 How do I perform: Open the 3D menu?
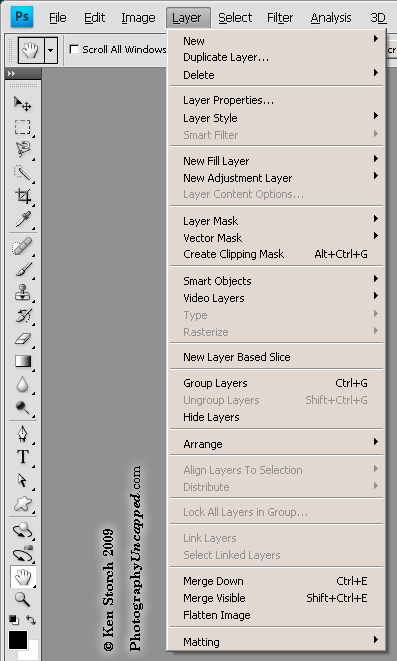point(378,18)
